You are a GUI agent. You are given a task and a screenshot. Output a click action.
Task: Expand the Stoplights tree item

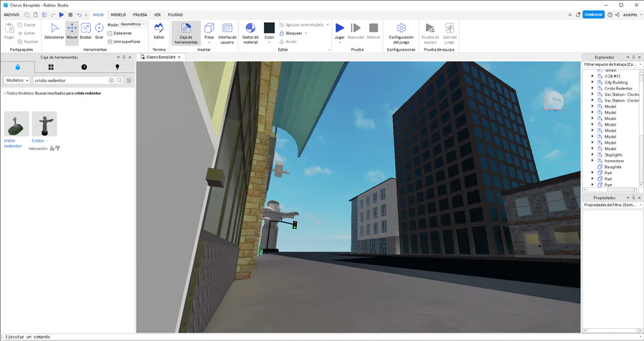coord(592,154)
